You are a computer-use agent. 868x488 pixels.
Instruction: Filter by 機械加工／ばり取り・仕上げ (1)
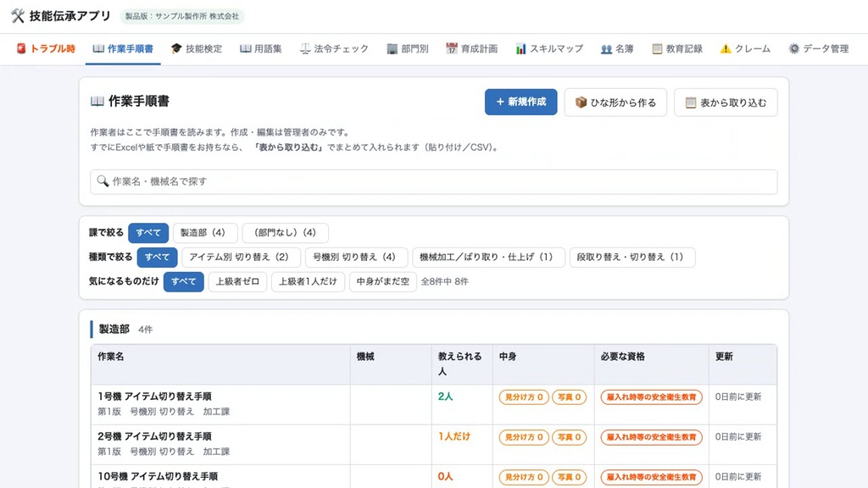click(489, 257)
